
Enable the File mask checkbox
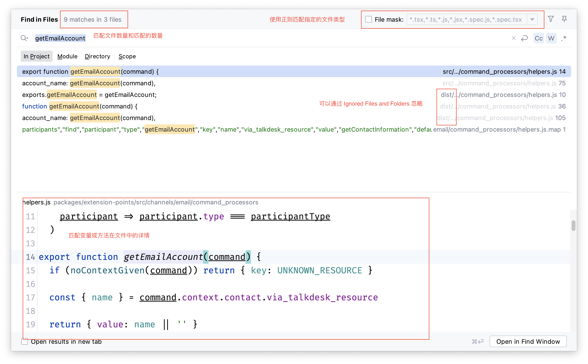tap(368, 20)
